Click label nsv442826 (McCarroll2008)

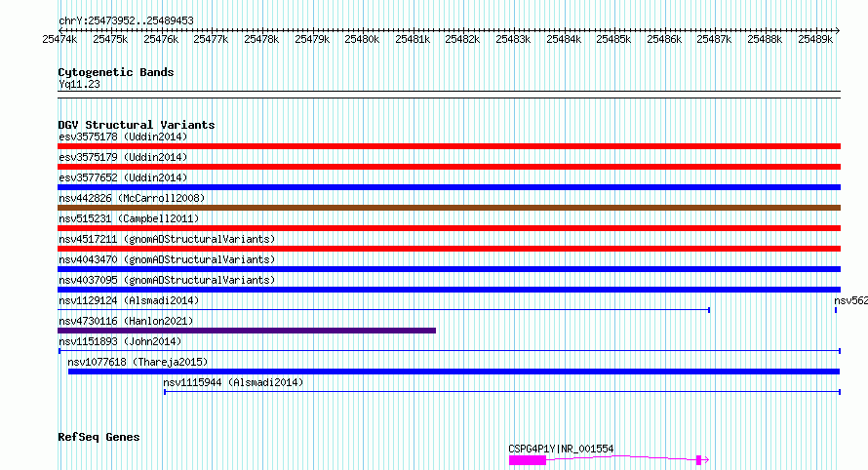[132, 198]
